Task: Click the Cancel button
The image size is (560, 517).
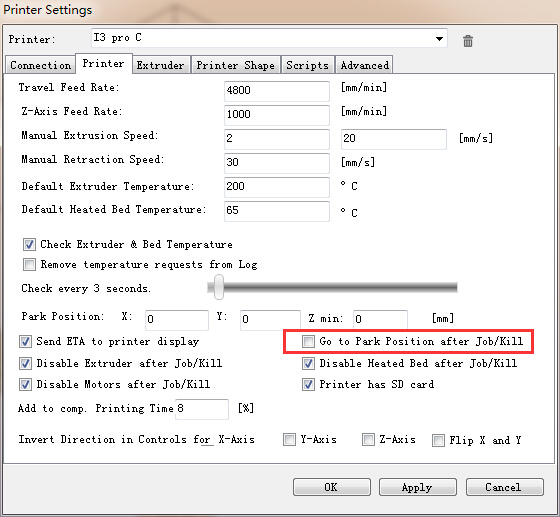Action: click(x=504, y=487)
